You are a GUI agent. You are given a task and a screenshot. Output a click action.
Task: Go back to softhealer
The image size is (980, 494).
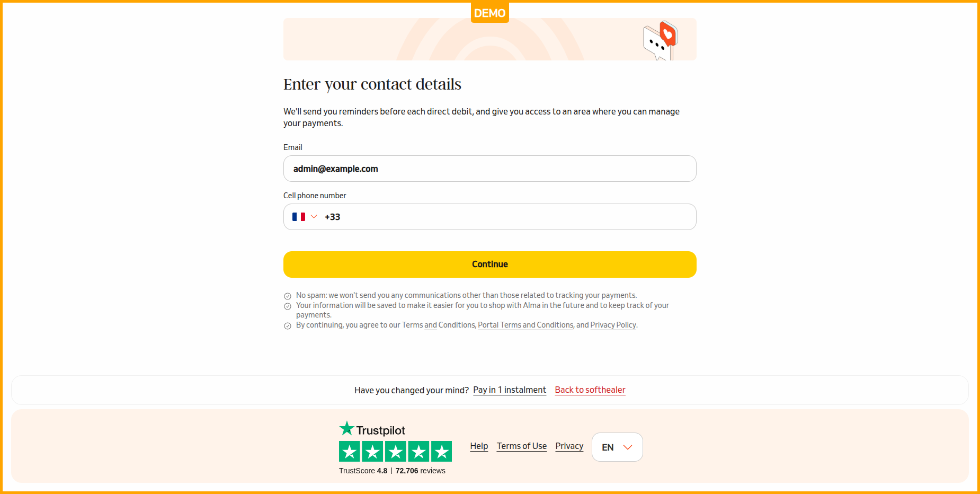[x=590, y=390]
